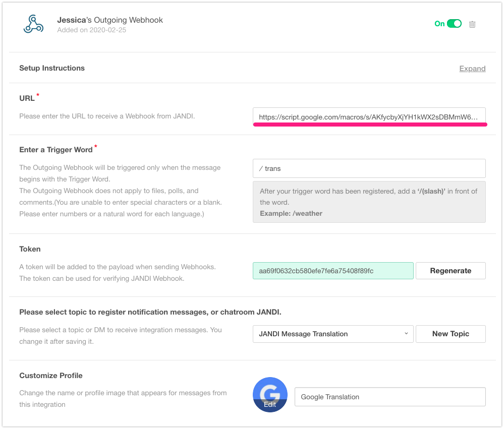504x429 pixels.
Task: Click Jessica's Outgoing Webhook title
Action: click(x=110, y=20)
